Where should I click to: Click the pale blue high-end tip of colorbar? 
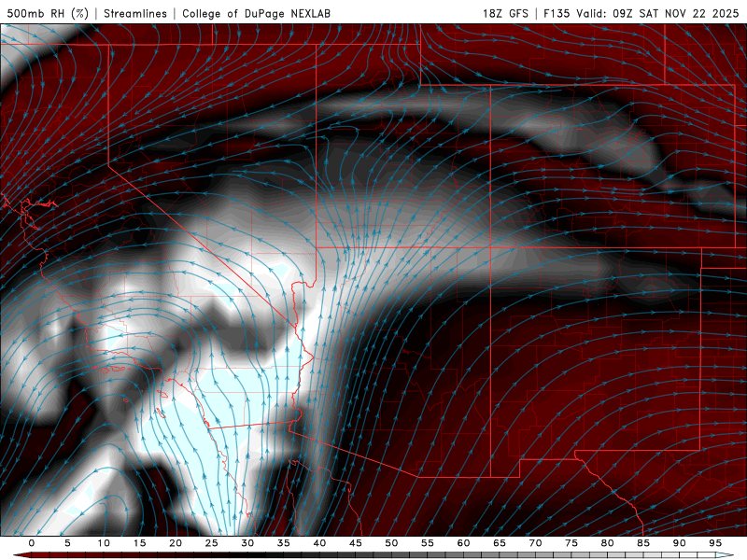point(725,555)
